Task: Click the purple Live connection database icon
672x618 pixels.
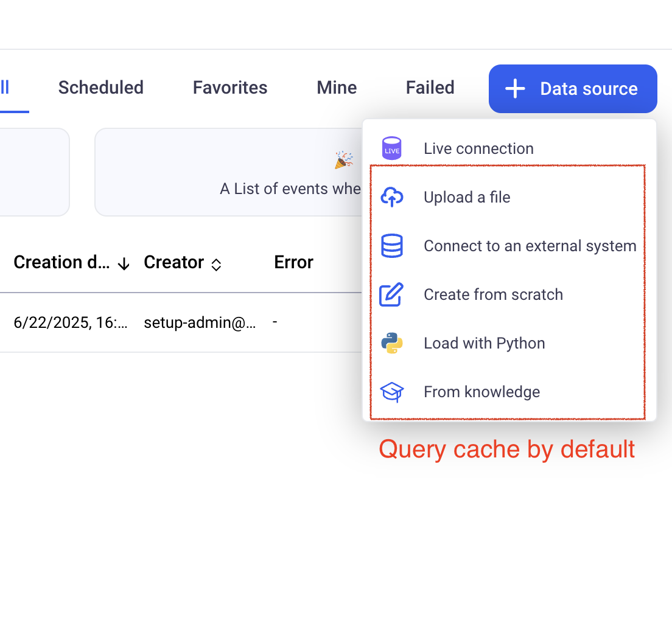Action: click(x=392, y=148)
